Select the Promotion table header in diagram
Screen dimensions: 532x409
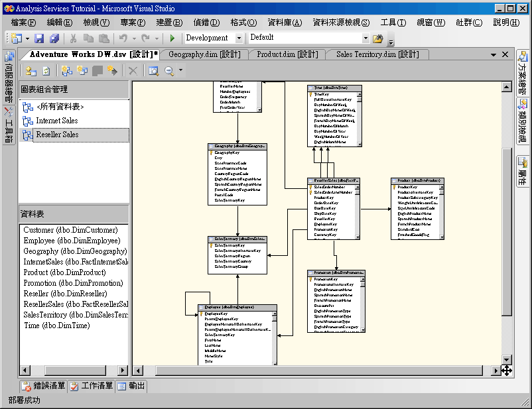pos(336,272)
